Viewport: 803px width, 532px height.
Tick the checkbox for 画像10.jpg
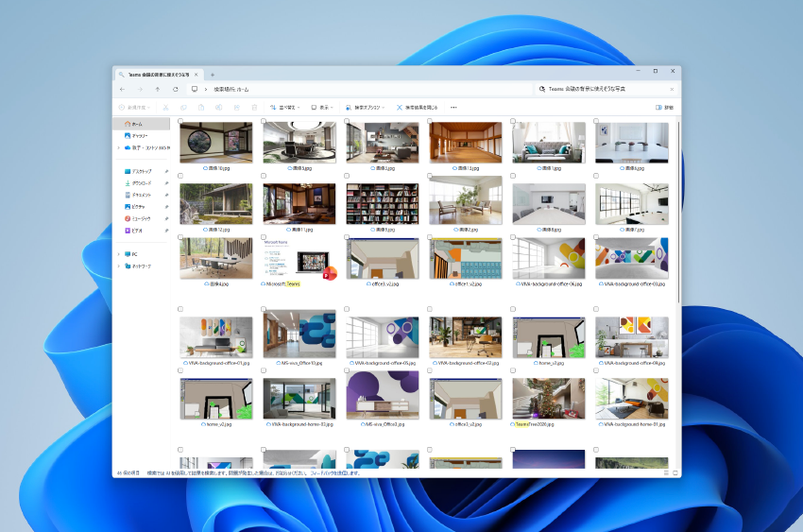[x=180, y=121]
